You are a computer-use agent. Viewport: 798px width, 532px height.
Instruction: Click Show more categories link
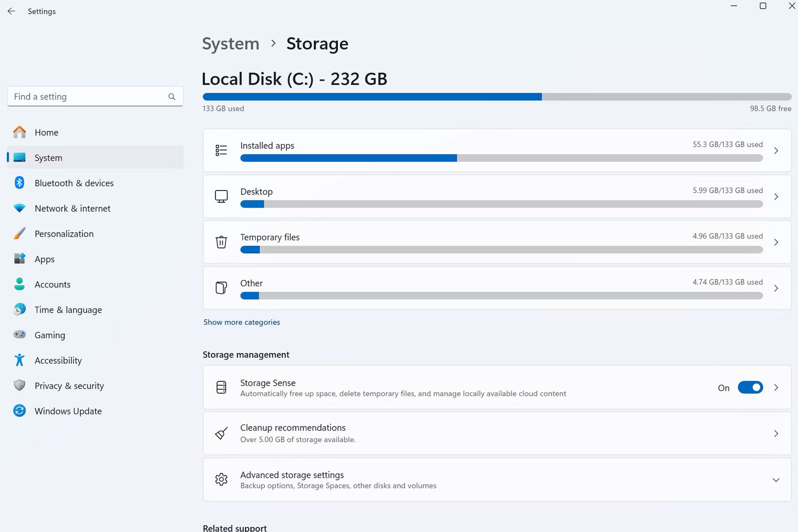(241, 322)
